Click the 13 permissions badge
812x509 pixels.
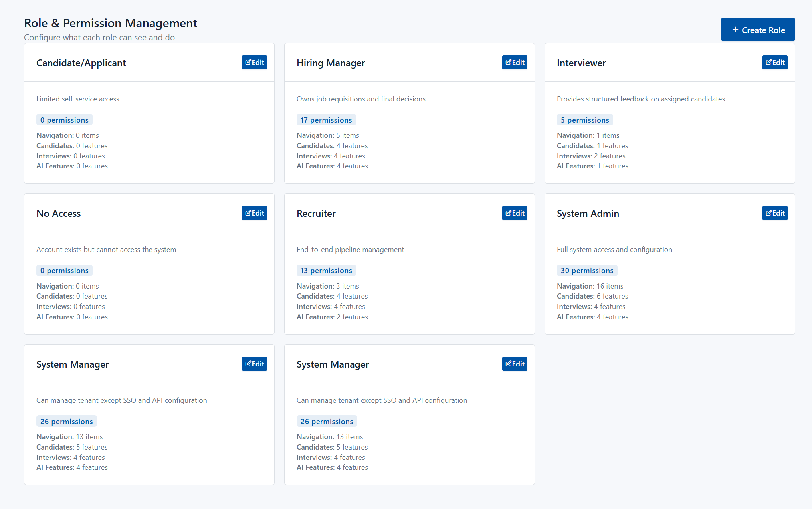click(x=326, y=271)
